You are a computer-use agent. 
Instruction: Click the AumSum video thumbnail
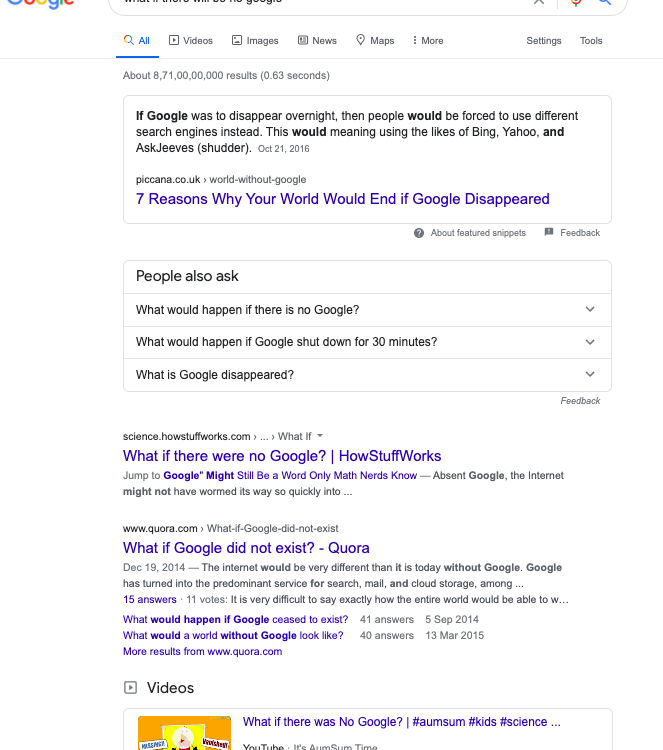184,733
